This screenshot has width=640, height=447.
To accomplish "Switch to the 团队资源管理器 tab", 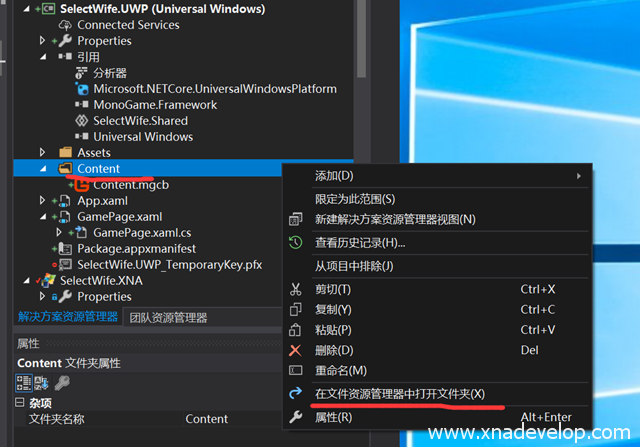I will (168, 318).
